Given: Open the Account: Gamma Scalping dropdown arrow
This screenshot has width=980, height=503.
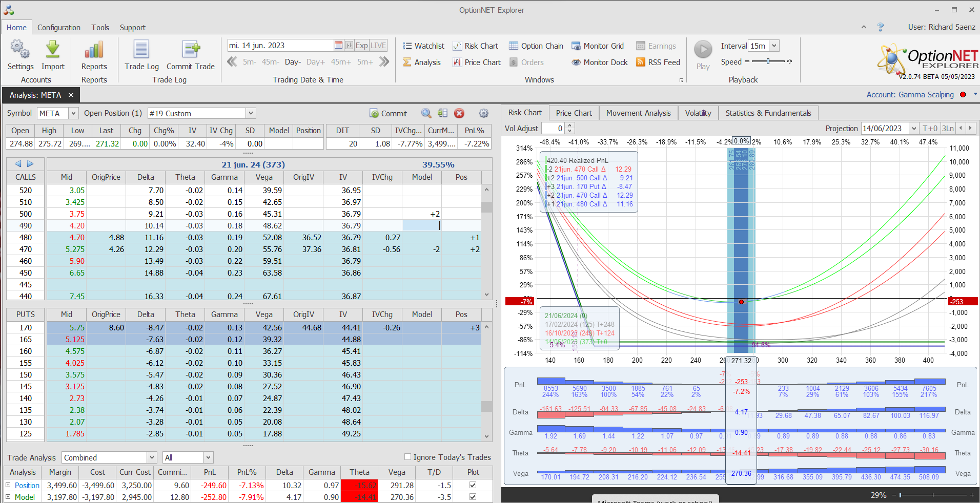Looking at the screenshot, I should pos(975,94).
